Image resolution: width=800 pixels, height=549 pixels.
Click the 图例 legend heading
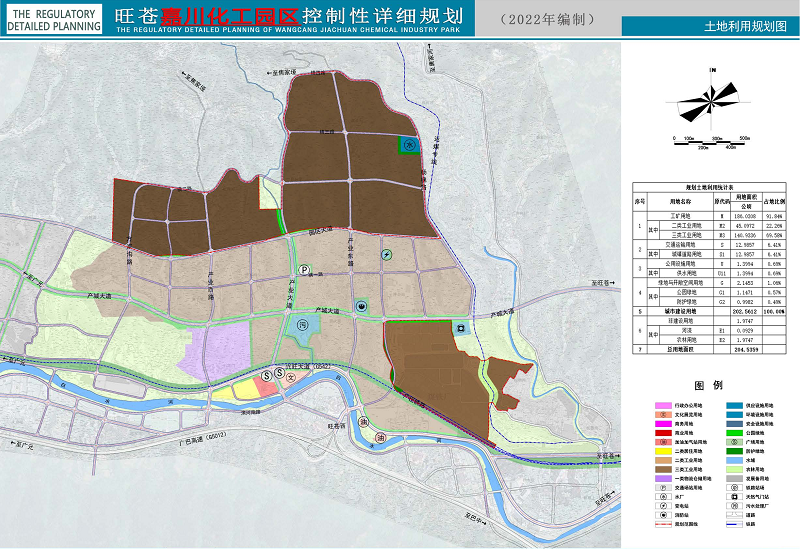point(709,385)
